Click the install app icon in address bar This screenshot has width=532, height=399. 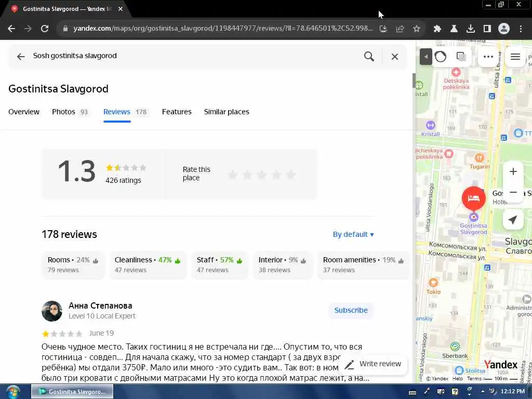(383, 29)
